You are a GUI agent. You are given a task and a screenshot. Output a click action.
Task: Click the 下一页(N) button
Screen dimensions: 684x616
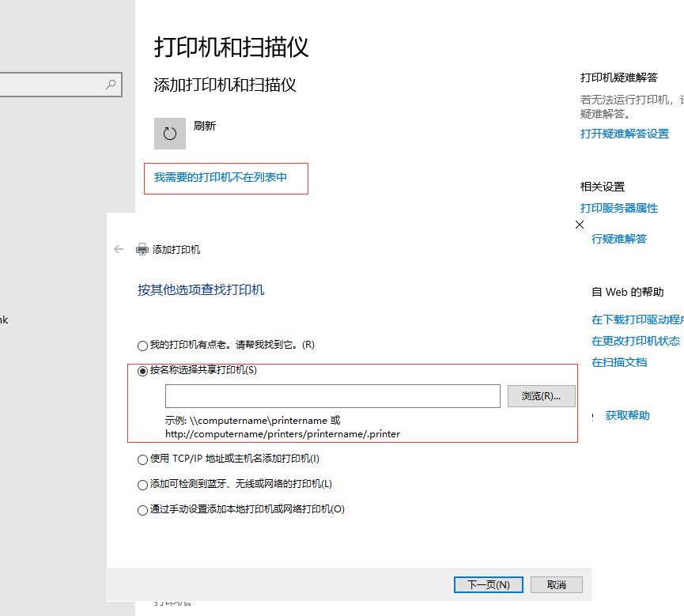(x=488, y=584)
